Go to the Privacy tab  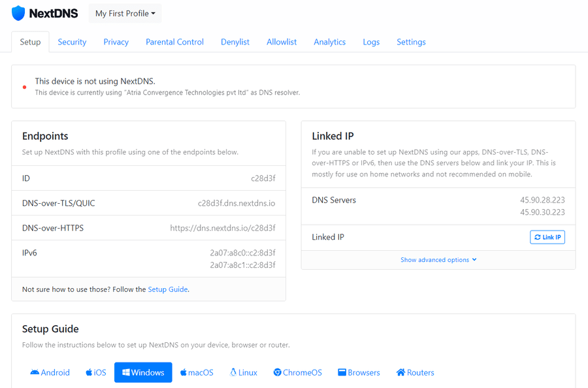click(x=116, y=42)
